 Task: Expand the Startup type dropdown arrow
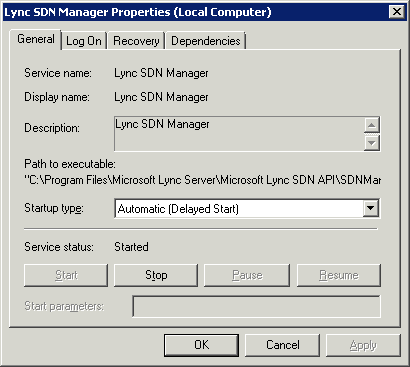point(370,209)
